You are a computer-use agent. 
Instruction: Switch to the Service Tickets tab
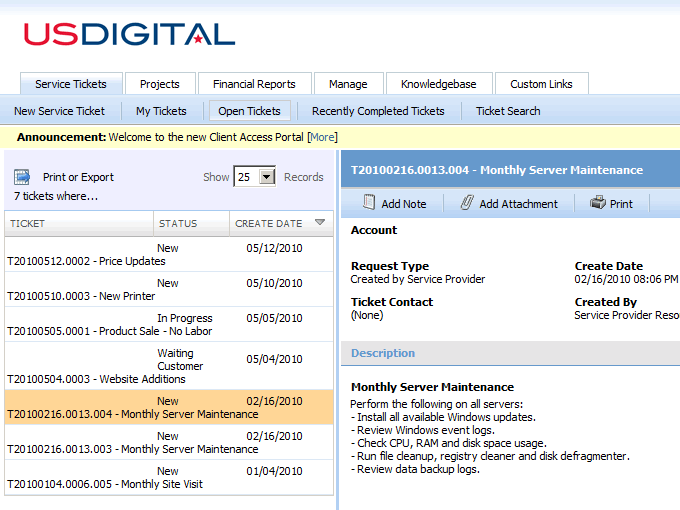point(71,84)
